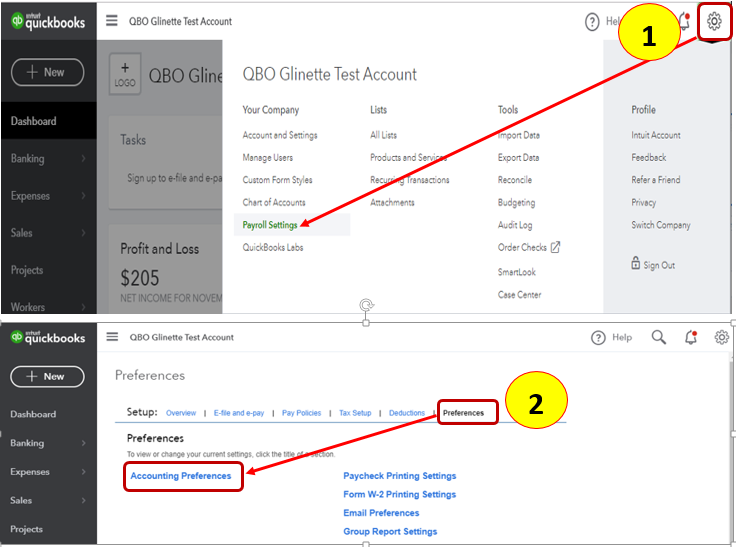The width and height of the screenshot is (736, 547).
Task: Click the + New button in upper sidebar
Action: pos(47,72)
